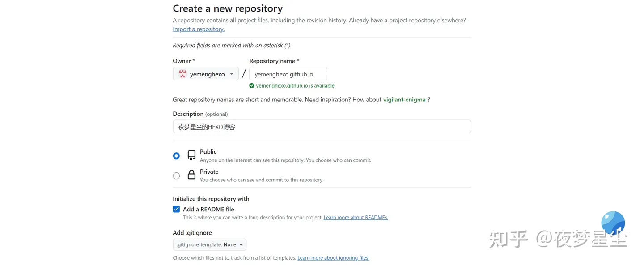
Task: Click the blue floating logo icon
Action: coord(613,223)
